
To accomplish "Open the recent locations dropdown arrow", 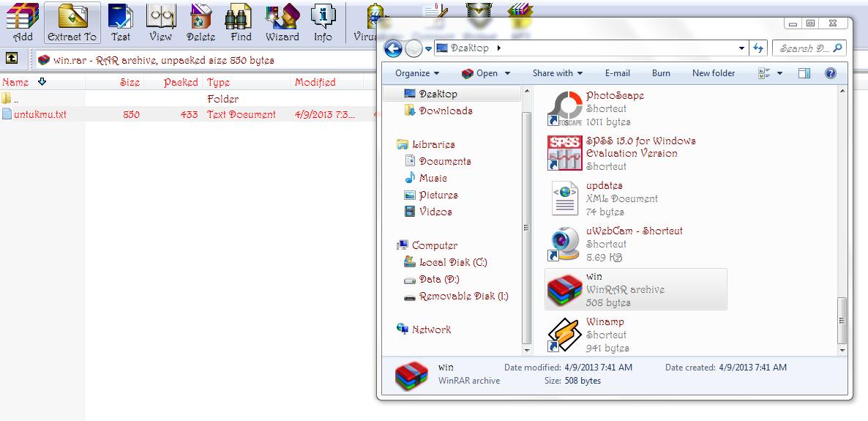I will (x=428, y=49).
